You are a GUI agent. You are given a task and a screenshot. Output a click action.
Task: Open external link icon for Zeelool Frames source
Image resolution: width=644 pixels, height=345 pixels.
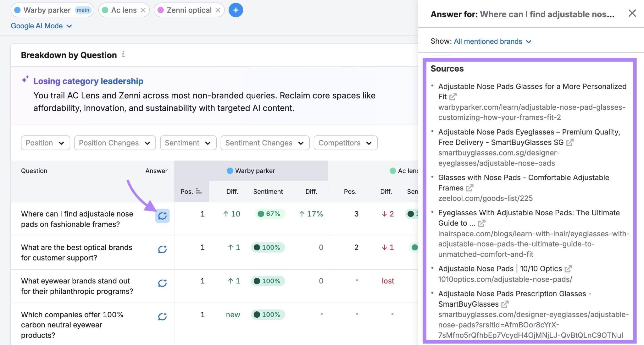[469, 188]
